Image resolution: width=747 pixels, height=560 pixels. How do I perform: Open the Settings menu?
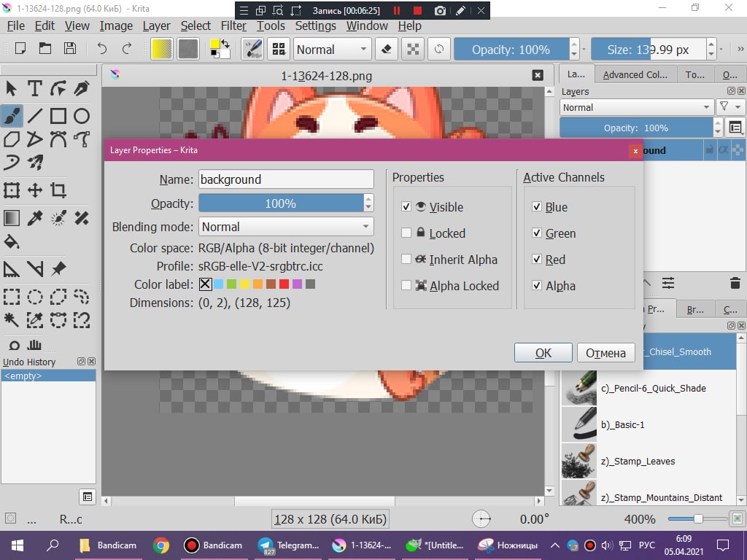pyautogui.click(x=315, y=26)
